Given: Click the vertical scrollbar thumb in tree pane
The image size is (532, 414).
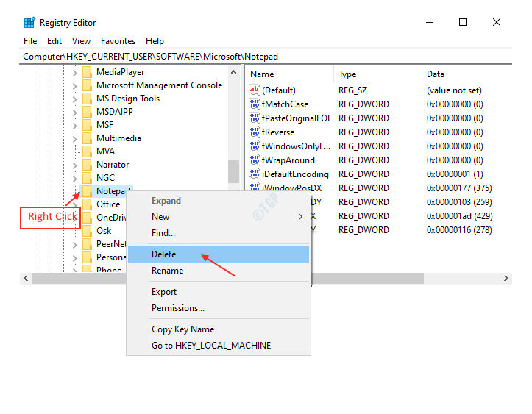Looking at the screenshot, I should point(233,171).
